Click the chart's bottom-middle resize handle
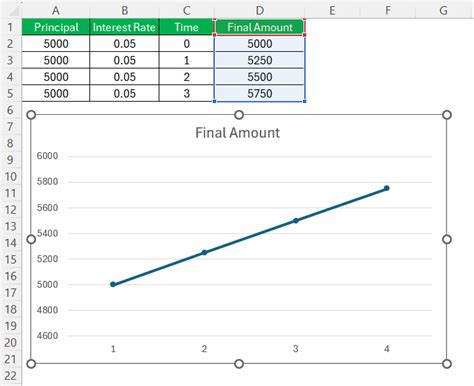Image resolution: width=474 pixels, height=386 pixels. (x=239, y=364)
